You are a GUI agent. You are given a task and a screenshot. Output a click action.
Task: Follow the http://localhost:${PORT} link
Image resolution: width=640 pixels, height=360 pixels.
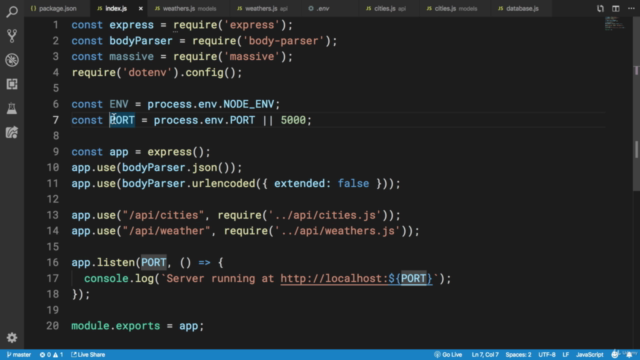(x=356, y=279)
